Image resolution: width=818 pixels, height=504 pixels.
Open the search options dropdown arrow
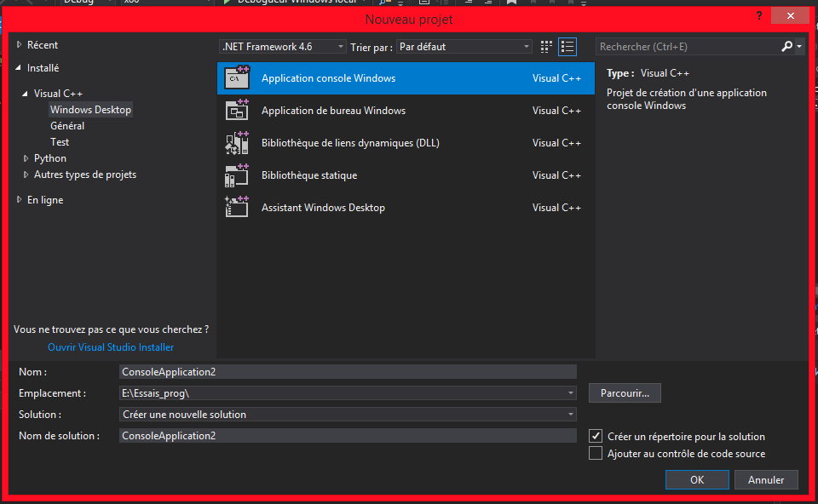(x=799, y=46)
